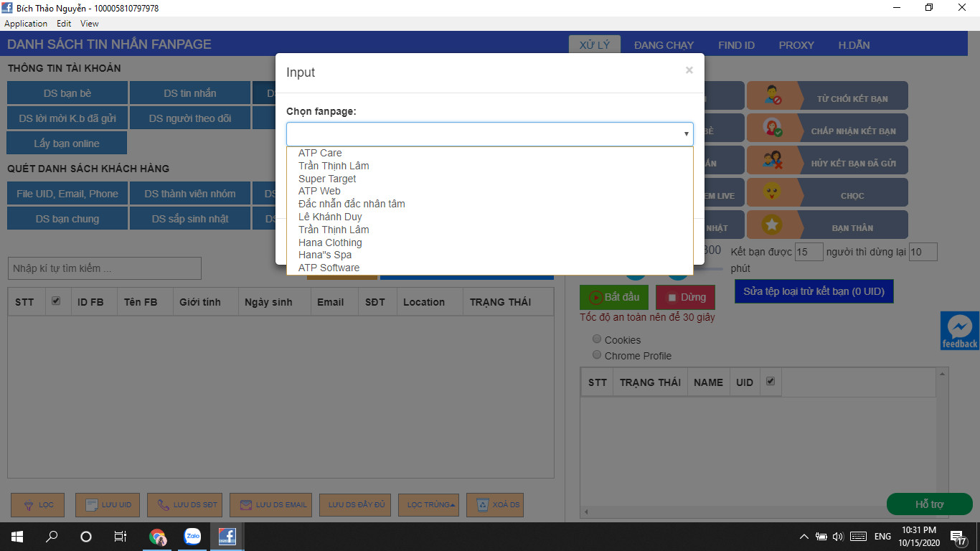This screenshot has width=980, height=551.
Task: Click DS thành viên nhóm button
Action: 190,194
